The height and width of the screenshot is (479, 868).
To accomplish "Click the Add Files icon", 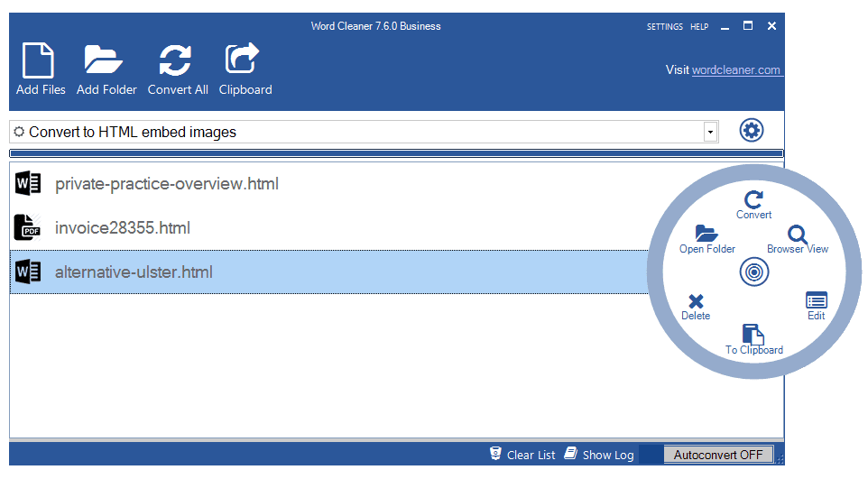I will [38, 60].
